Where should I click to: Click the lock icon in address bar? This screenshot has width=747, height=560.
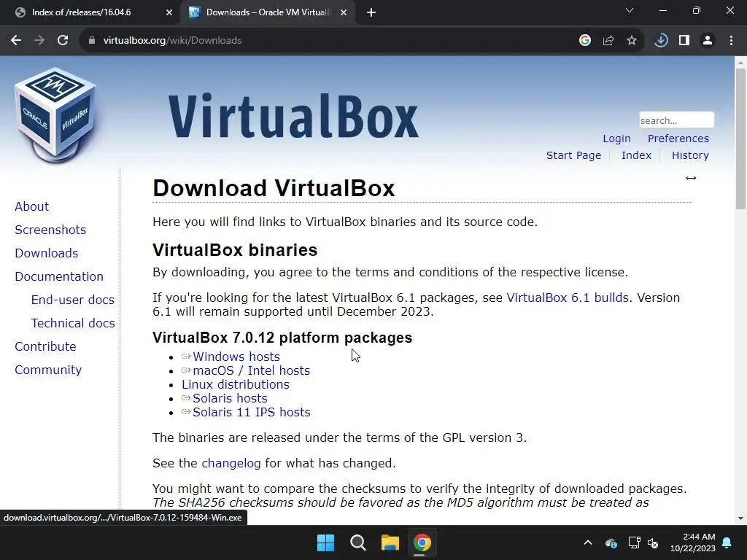click(x=92, y=41)
